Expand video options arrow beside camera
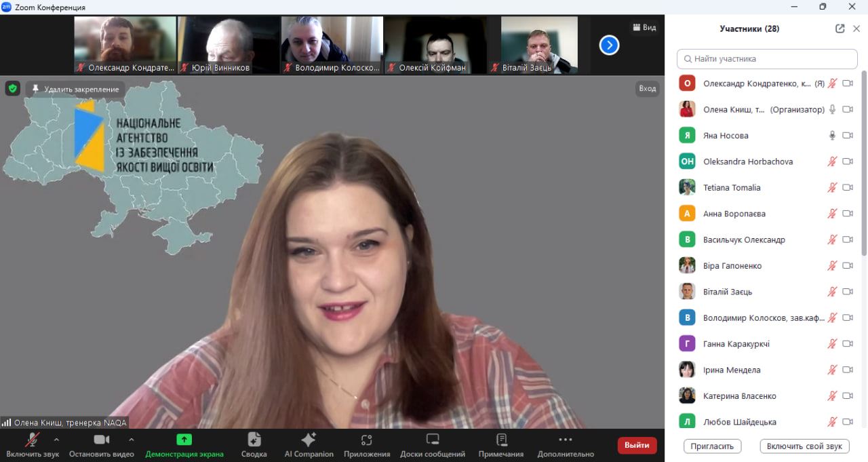This screenshot has width=868, height=462. point(131,439)
